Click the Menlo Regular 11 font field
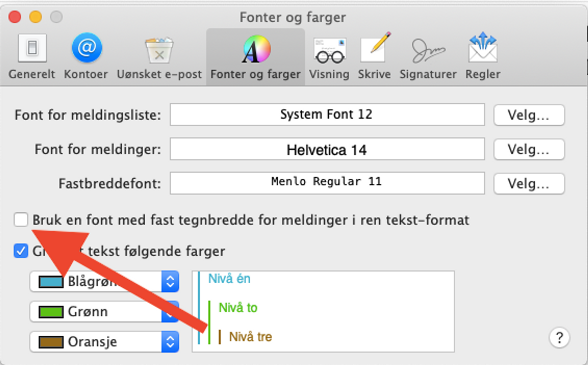588x365 pixels. coord(327,183)
